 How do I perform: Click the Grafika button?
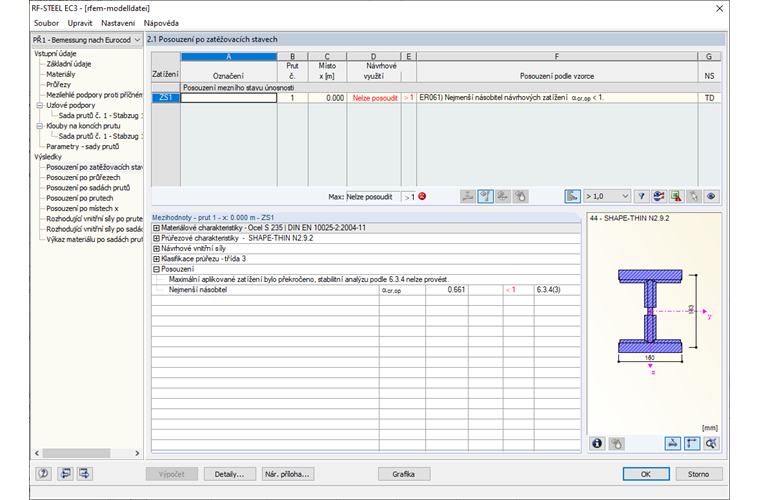(x=403, y=474)
